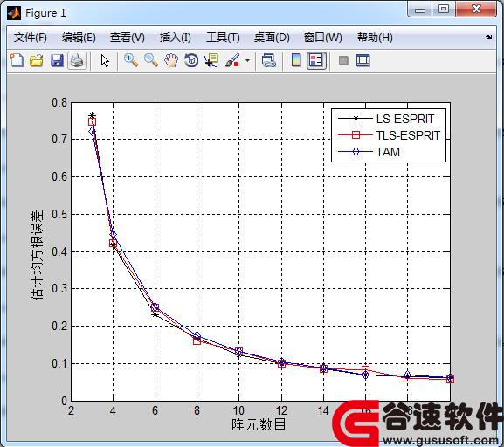
Task: Click the Hide Plot Tools icon
Action: (343, 60)
